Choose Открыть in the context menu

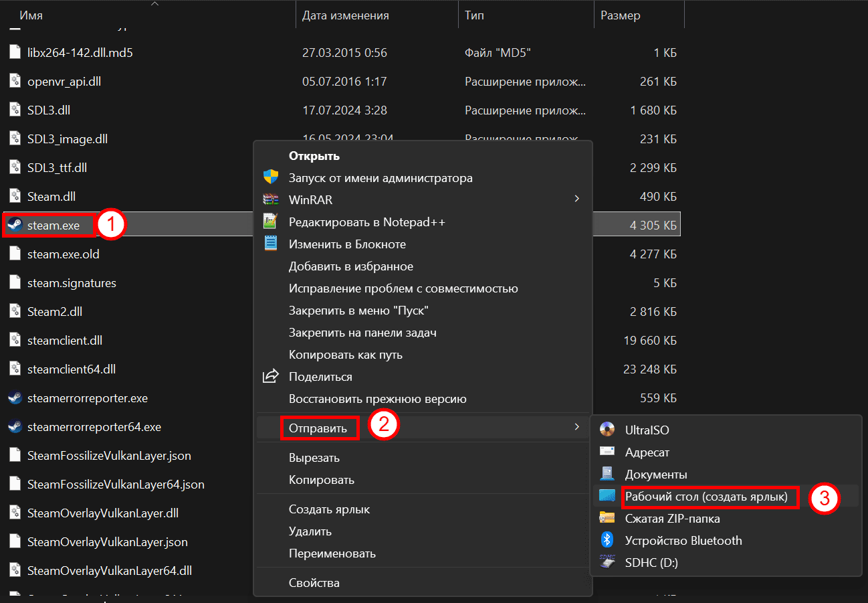[314, 156]
